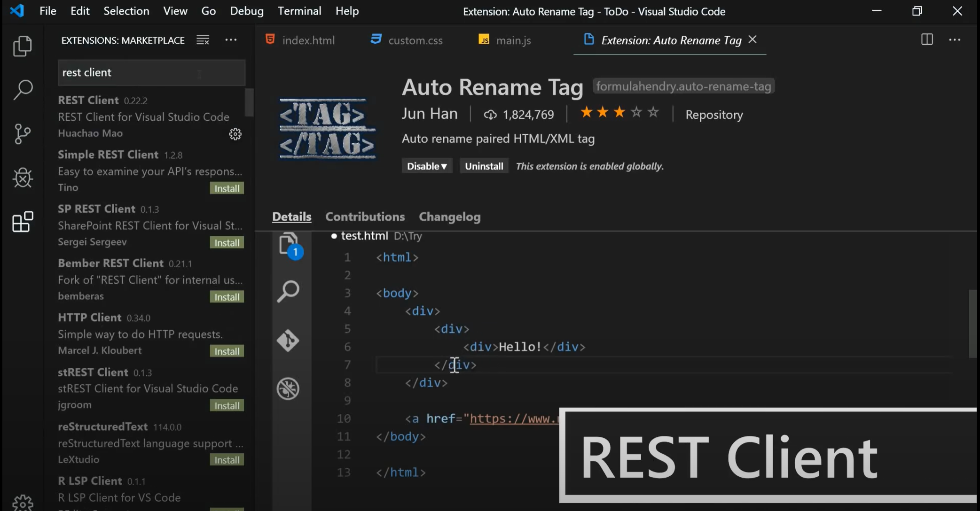Open the Extensions view icon
Image resolution: width=980 pixels, height=511 pixels.
(22, 222)
